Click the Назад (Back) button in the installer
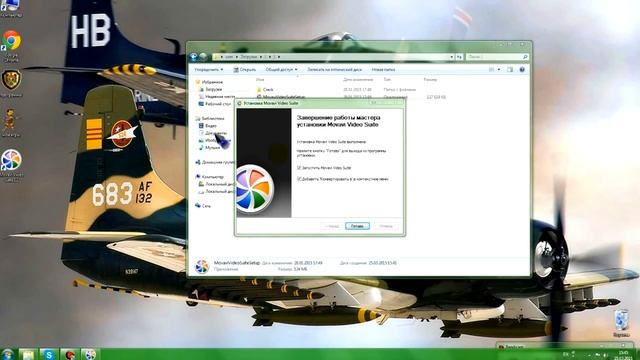The width and height of the screenshot is (640, 360). (332, 226)
